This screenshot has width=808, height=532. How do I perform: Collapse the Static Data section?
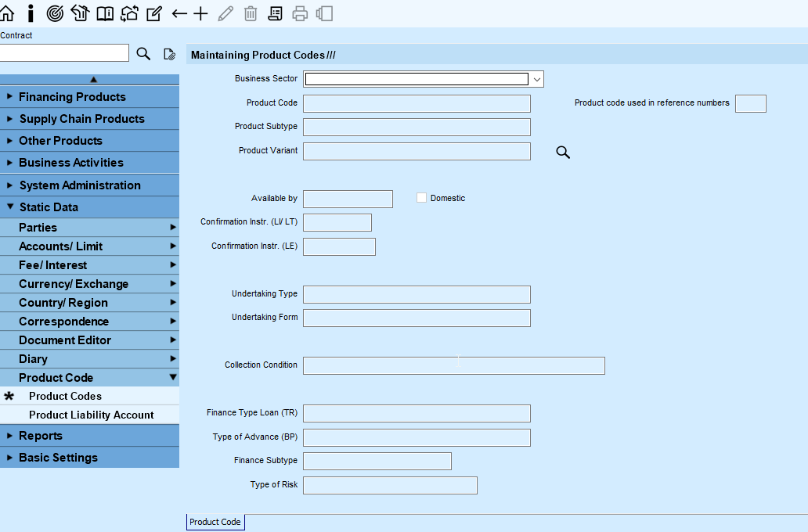coord(90,207)
